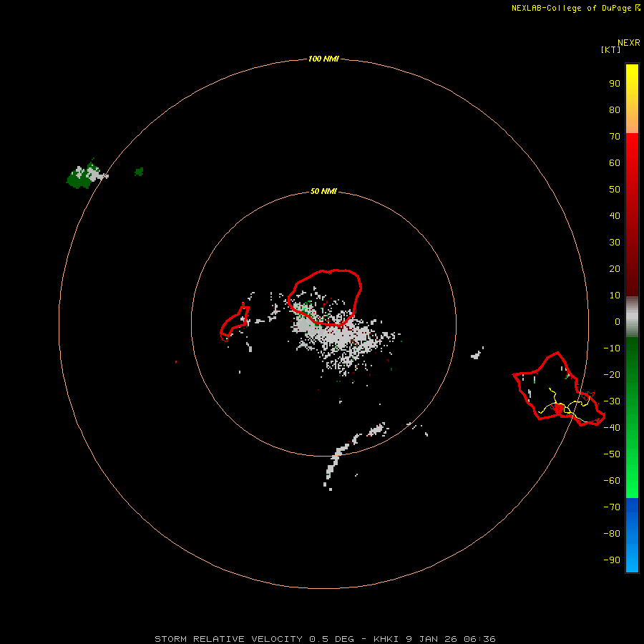Click the [KT] unit label
This screenshot has width=644, height=644.
[x=611, y=49]
